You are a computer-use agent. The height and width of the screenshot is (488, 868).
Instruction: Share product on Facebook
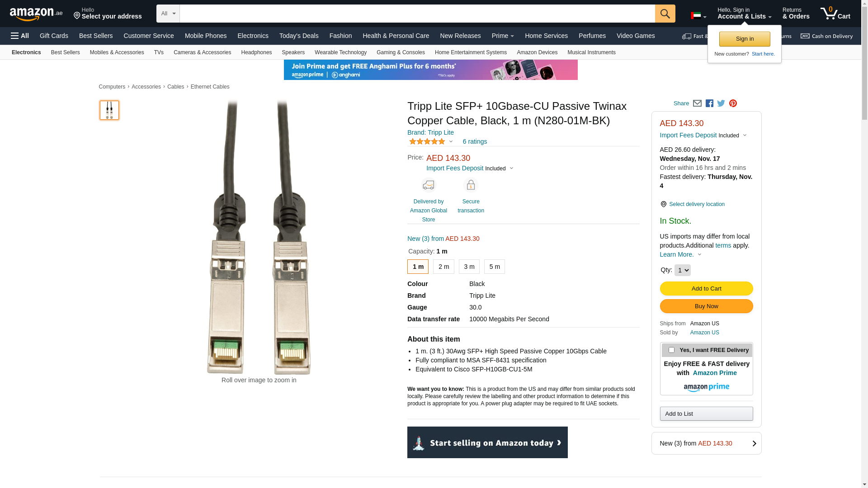click(709, 103)
